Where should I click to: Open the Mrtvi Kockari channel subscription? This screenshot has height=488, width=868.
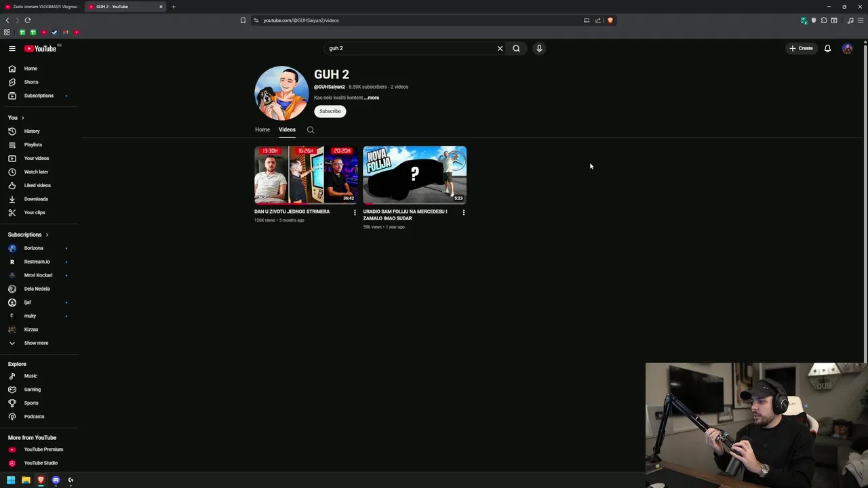click(39, 275)
